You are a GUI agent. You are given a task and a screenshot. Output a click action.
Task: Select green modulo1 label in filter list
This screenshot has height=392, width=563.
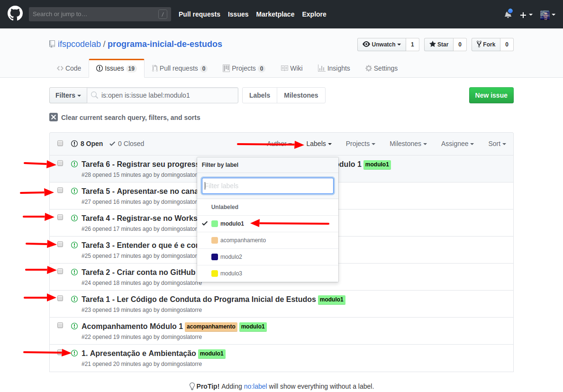[267, 224]
